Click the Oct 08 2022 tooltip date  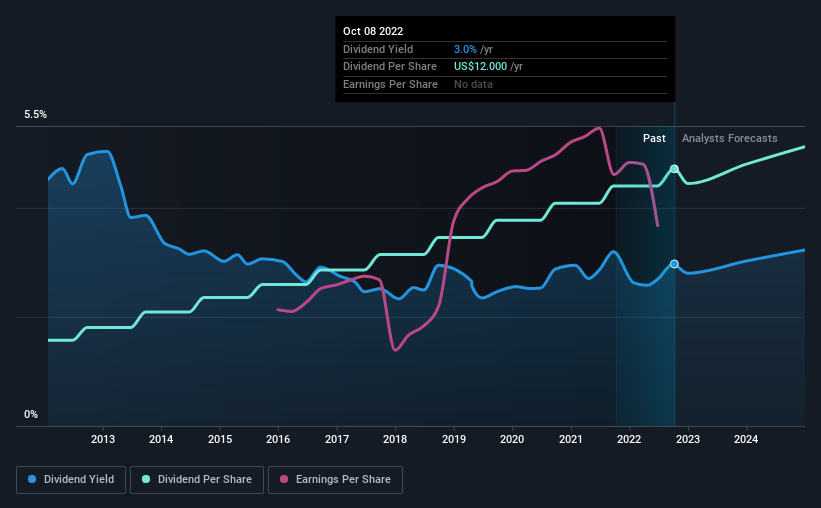373,31
